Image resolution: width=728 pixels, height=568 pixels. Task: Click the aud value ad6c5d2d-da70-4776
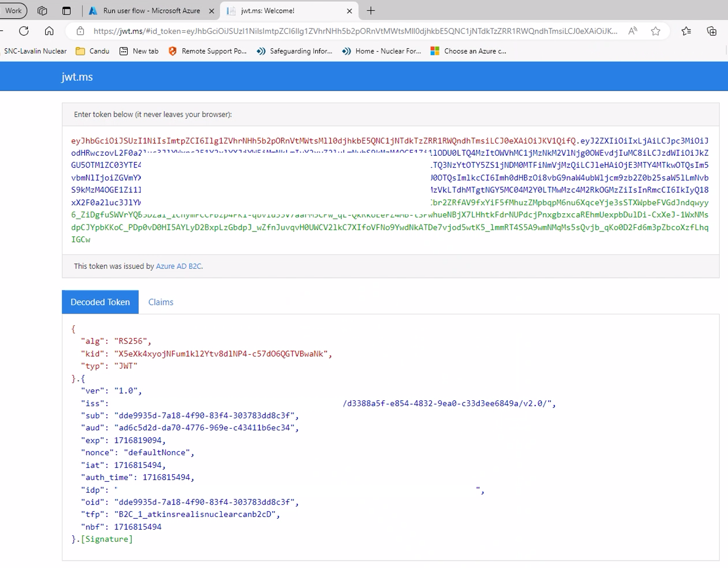click(205, 428)
